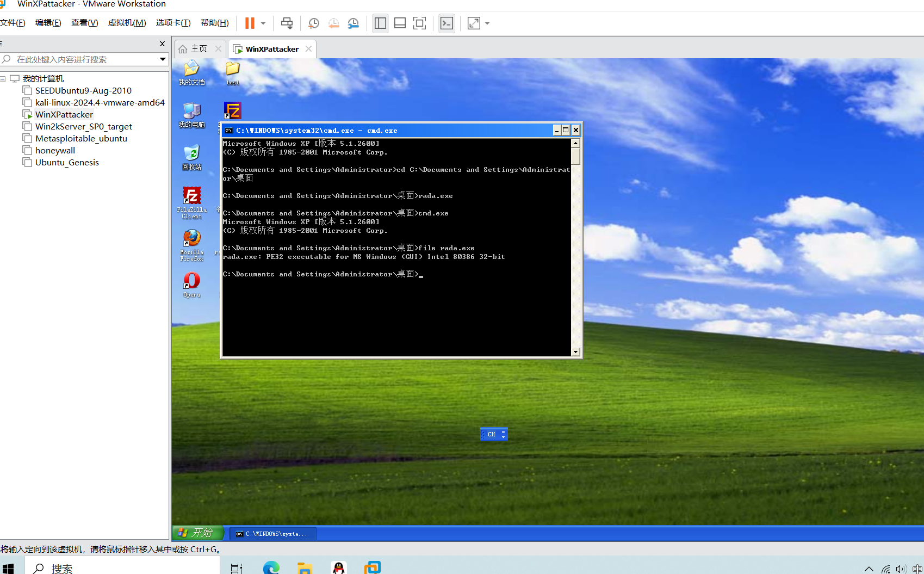Click the stretch guest display icon
The width and height of the screenshot is (924, 574).
(x=474, y=23)
